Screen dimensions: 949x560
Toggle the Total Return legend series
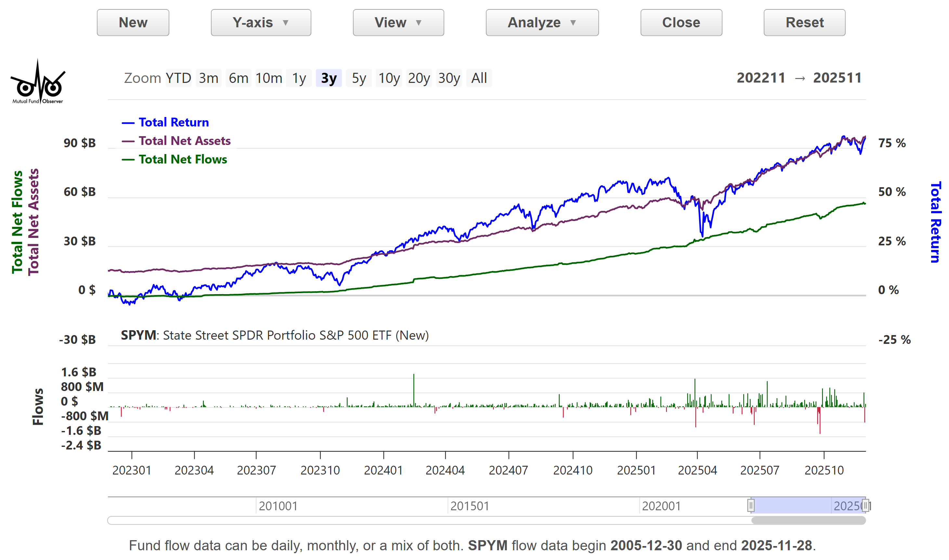173,122
